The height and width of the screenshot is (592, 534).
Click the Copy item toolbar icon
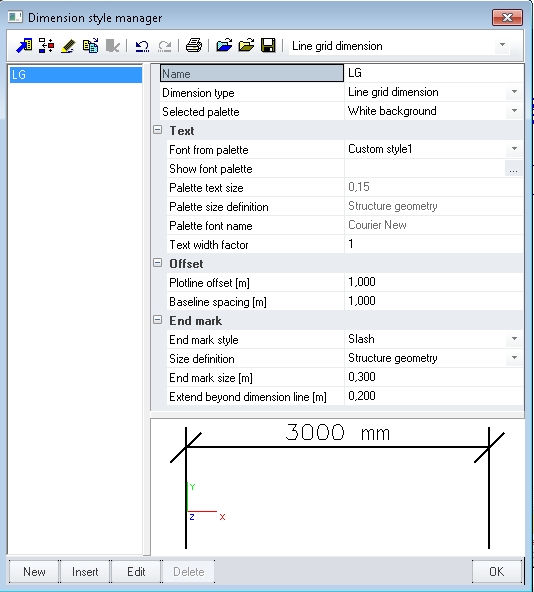click(91, 46)
